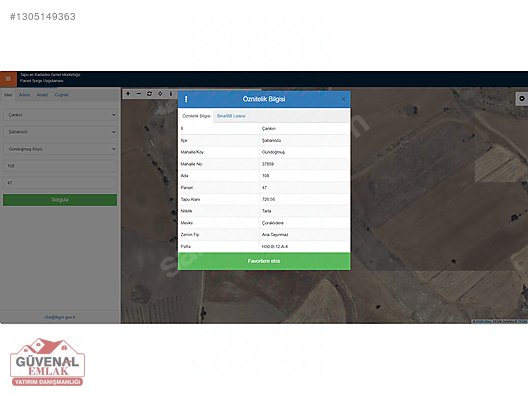
Task: Select the Öznitelik Bilgisi tab in dialog
Action: click(196, 116)
